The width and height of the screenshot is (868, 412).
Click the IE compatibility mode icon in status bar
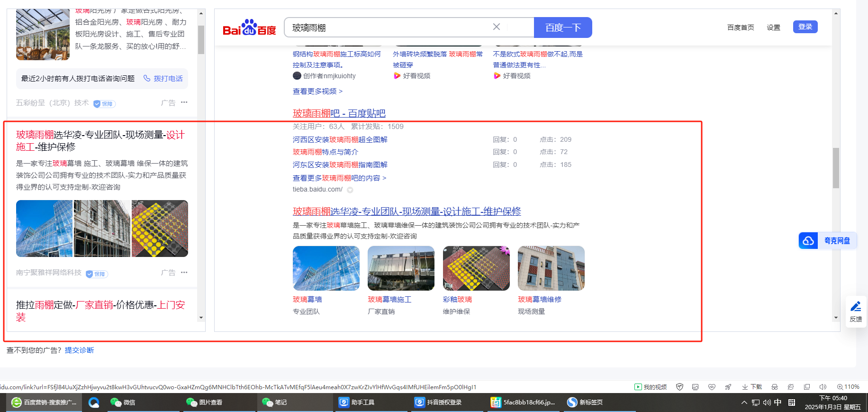pos(791,387)
